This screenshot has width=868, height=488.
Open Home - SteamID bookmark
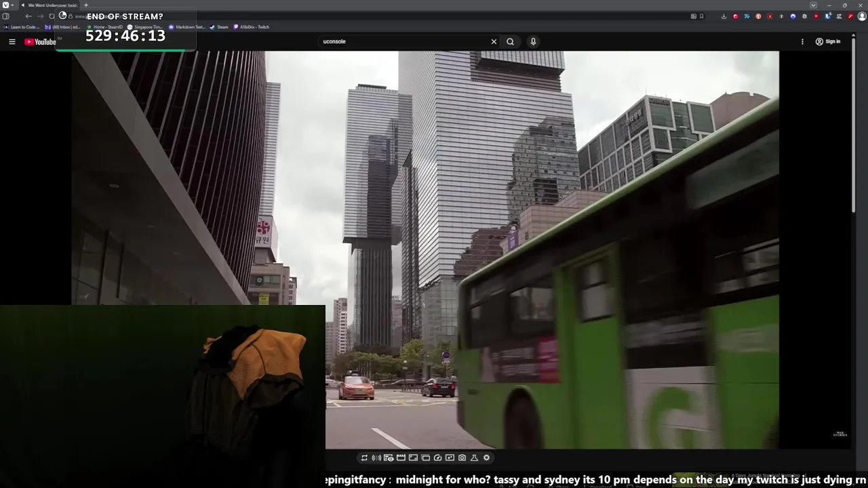point(105,27)
